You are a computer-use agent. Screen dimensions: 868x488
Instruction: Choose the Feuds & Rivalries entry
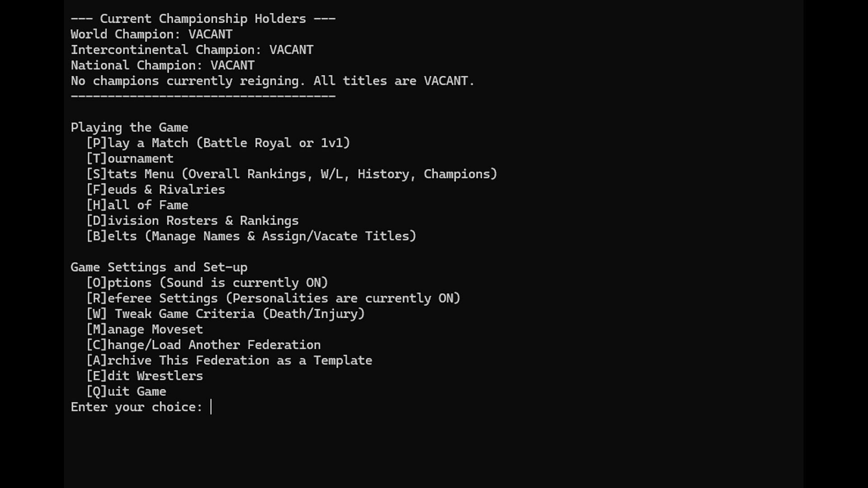coord(156,189)
